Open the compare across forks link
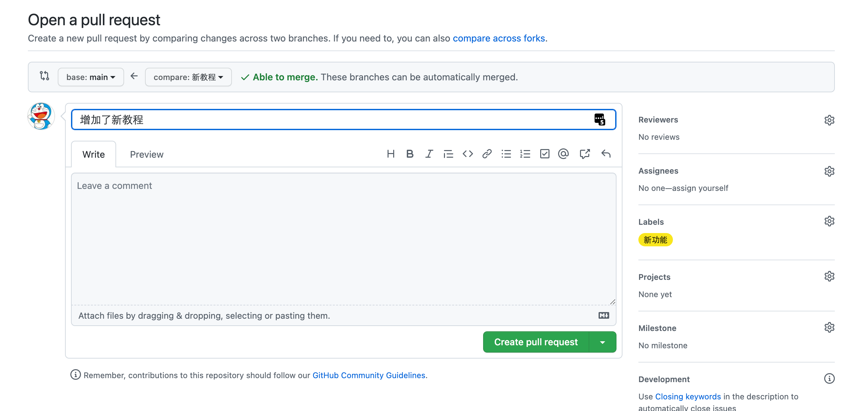Image resolution: width=868 pixels, height=411 pixels. (499, 38)
